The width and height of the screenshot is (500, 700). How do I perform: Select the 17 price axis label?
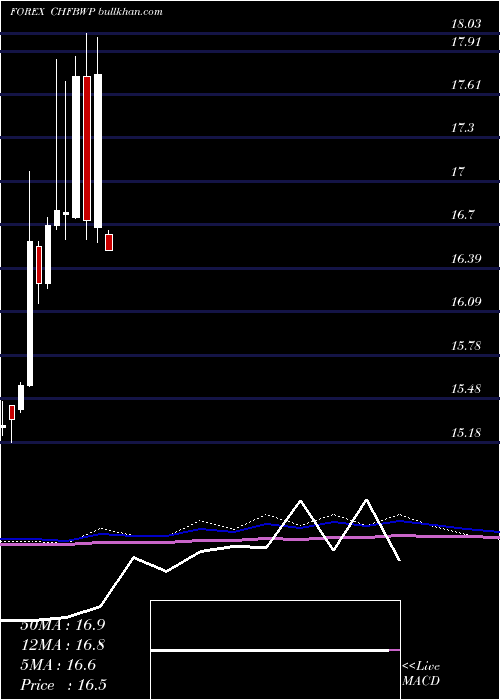(458, 171)
